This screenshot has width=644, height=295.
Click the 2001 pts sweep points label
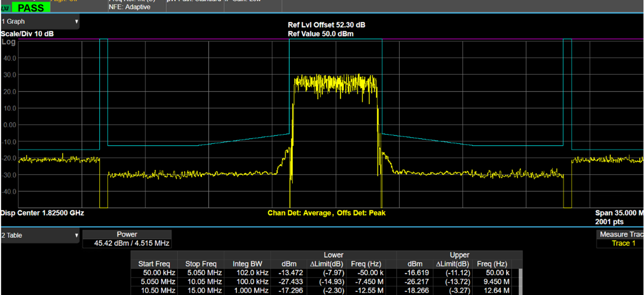(x=609, y=222)
